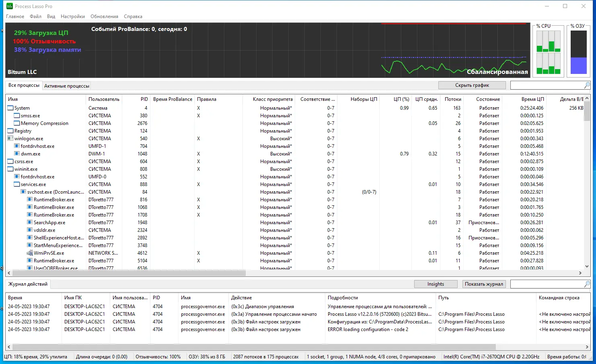The image size is (596, 364).
Task: Switch to the Все процессы tab
Action: pyautogui.click(x=24, y=85)
